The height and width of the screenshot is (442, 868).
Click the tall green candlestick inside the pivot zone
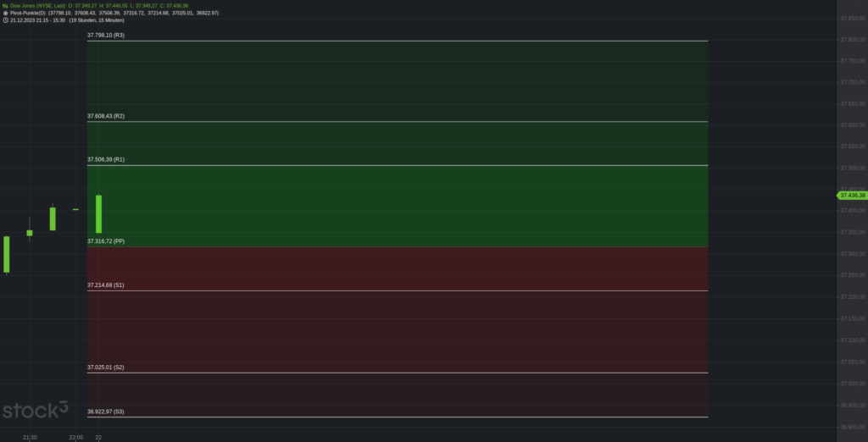(99, 214)
